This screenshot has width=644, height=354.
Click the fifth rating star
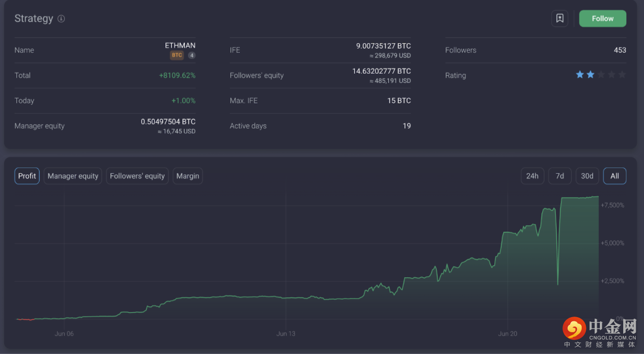click(x=622, y=75)
